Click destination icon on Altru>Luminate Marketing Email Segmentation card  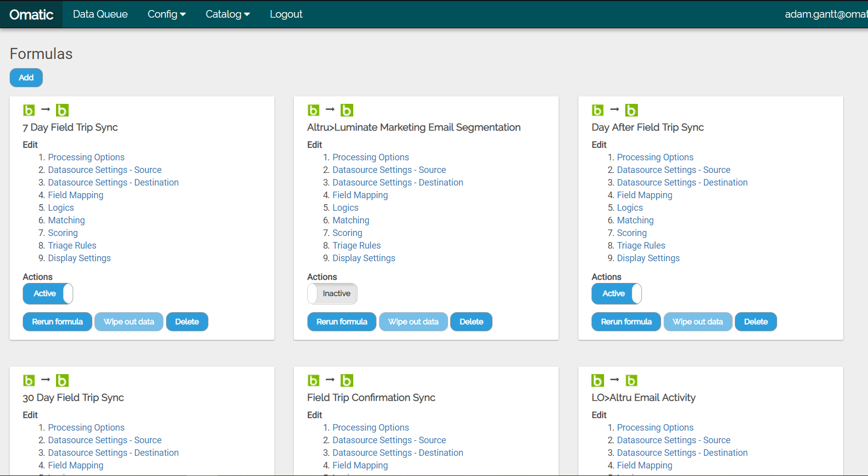pos(347,110)
